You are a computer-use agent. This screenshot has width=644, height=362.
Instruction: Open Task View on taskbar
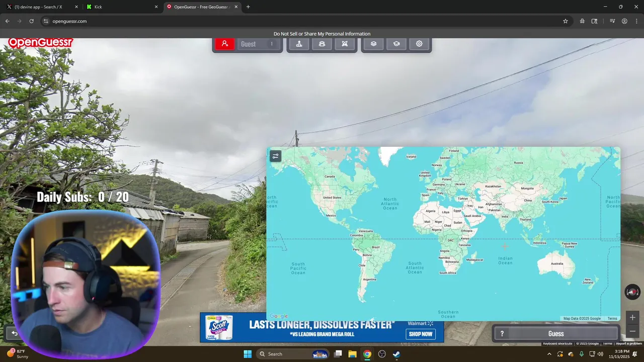click(x=338, y=354)
